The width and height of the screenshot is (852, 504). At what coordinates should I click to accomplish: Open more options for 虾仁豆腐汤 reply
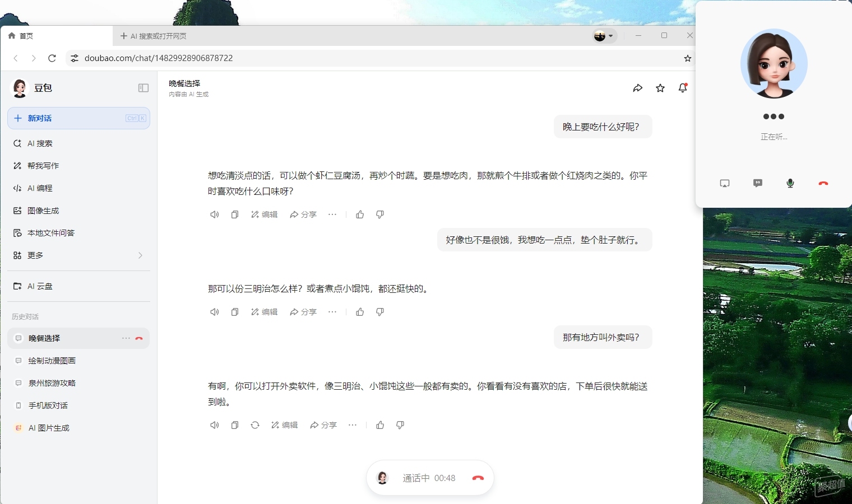(332, 214)
